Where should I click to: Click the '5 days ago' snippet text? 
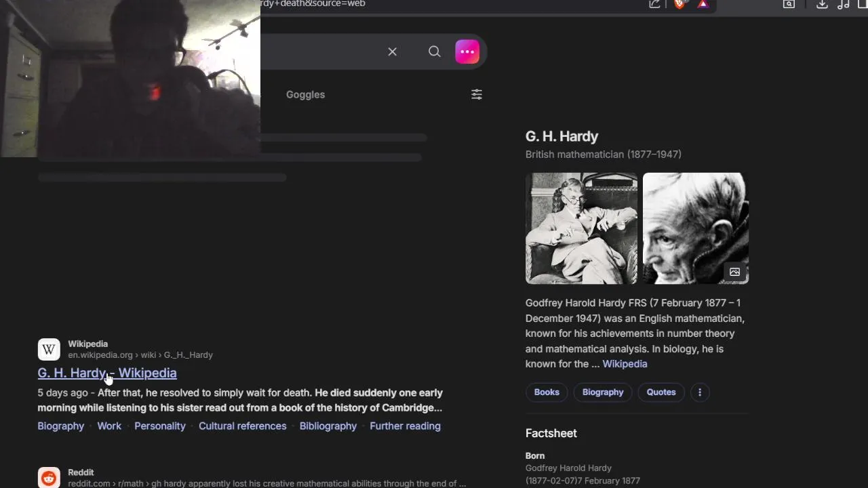(x=62, y=392)
